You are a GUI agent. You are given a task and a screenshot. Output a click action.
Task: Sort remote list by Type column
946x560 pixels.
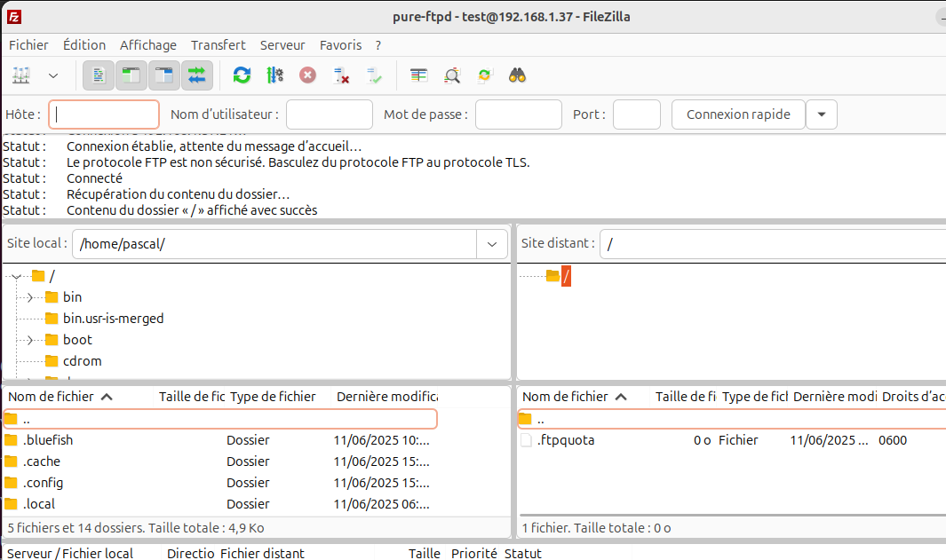click(755, 397)
